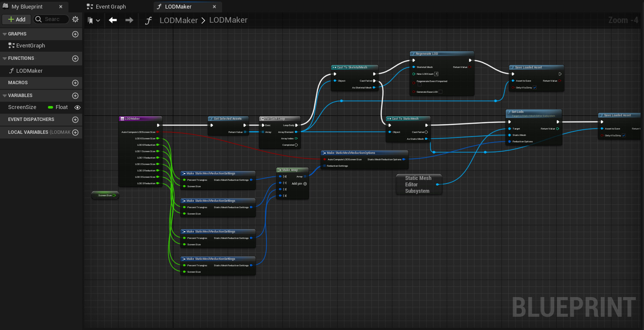Select the Set Lods node header

tap(534, 113)
